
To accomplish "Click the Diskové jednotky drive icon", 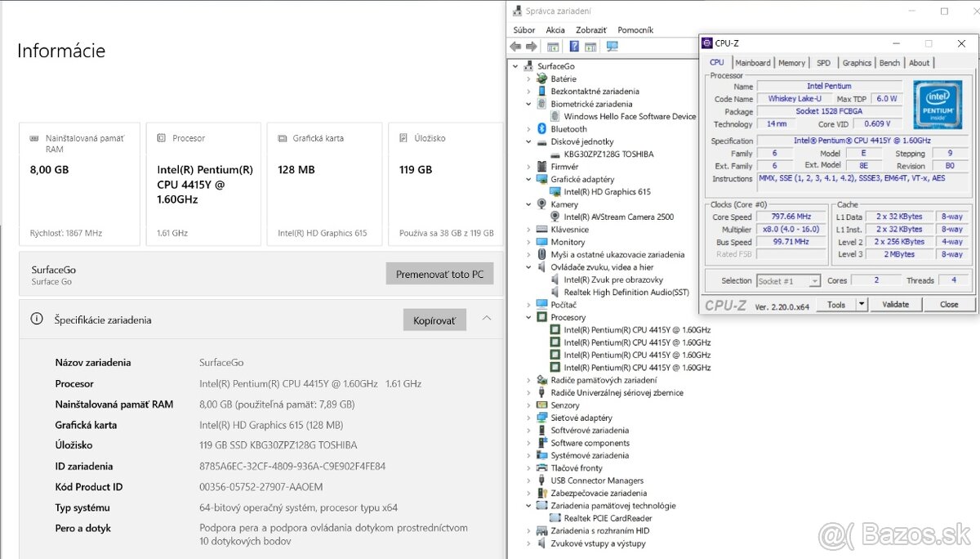I will tap(542, 141).
